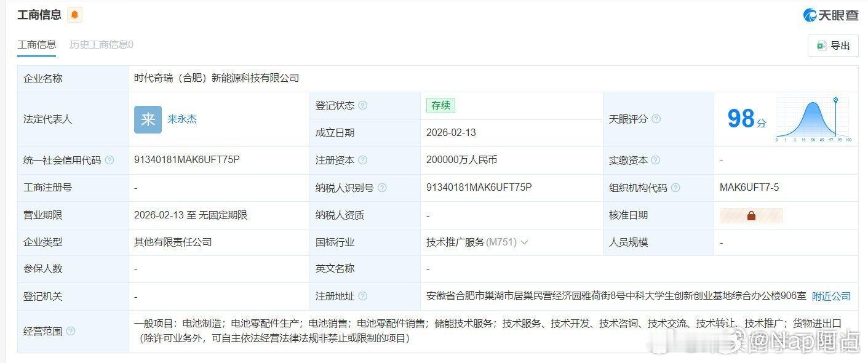Click the 工商注册号 label cell
Viewport: 868px width, 363px height.
click(73, 188)
